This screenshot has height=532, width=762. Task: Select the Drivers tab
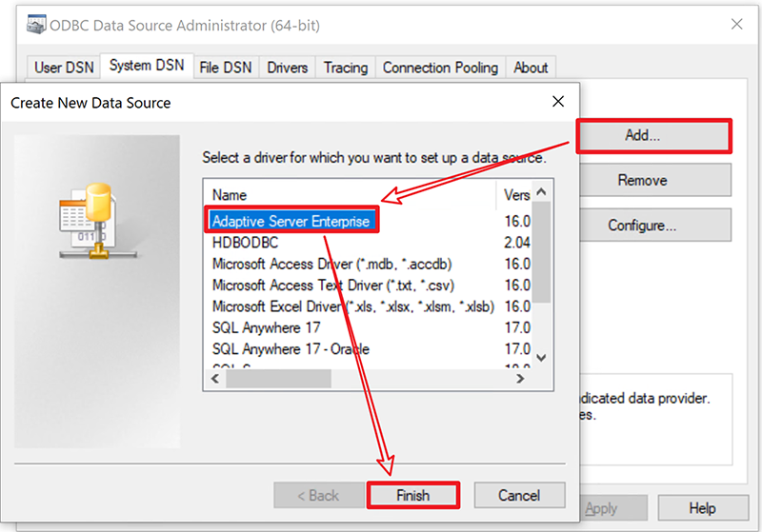(x=287, y=68)
